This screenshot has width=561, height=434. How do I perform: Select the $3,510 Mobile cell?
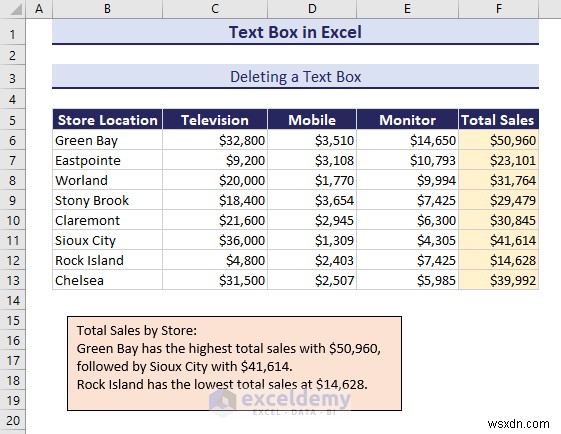312,140
